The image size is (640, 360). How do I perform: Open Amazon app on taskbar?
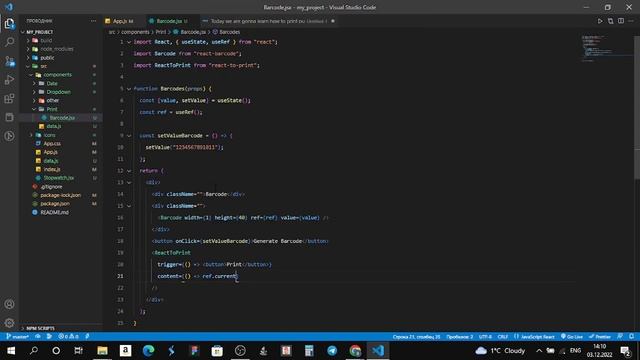click(x=125, y=351)
